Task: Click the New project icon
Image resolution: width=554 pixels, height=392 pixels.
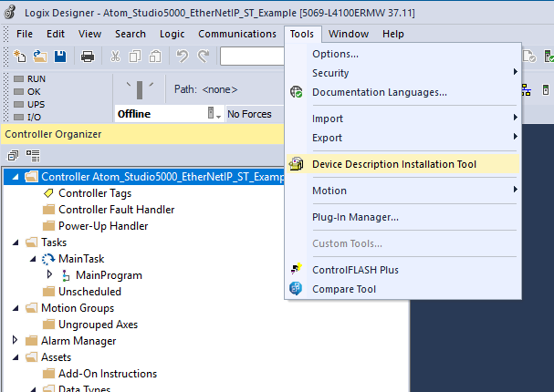Action: [20, 57]
